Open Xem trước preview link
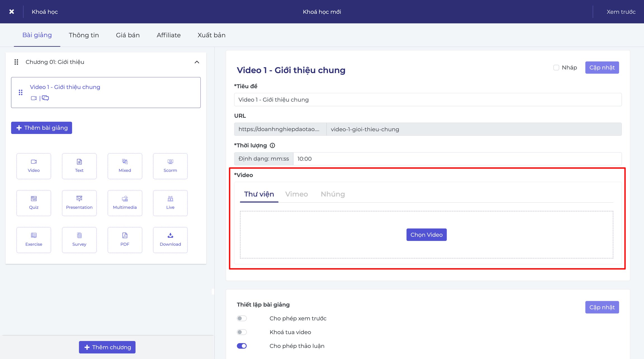Screen dimensions: 644x359 tap(621, 12)
